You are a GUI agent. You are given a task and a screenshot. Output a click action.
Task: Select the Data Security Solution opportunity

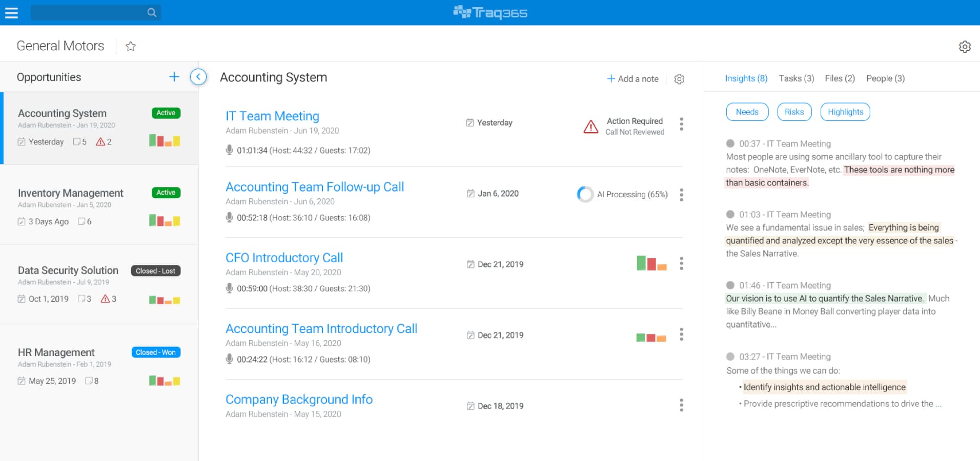[99, 284]
